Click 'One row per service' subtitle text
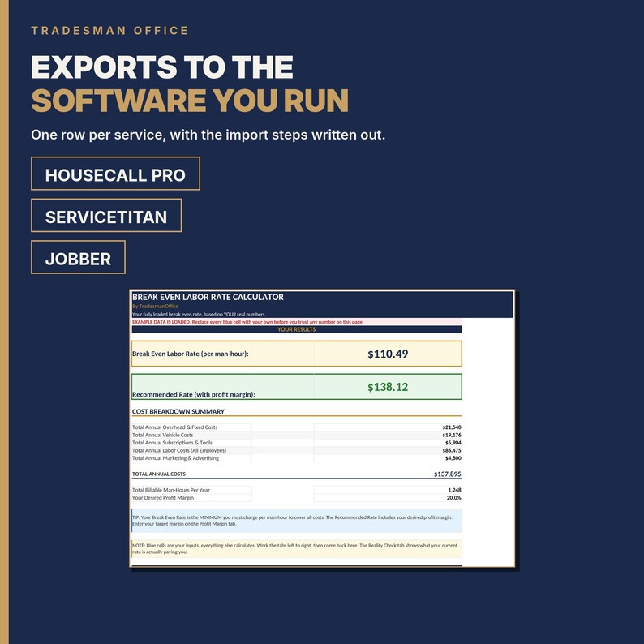 pos(208,135)
